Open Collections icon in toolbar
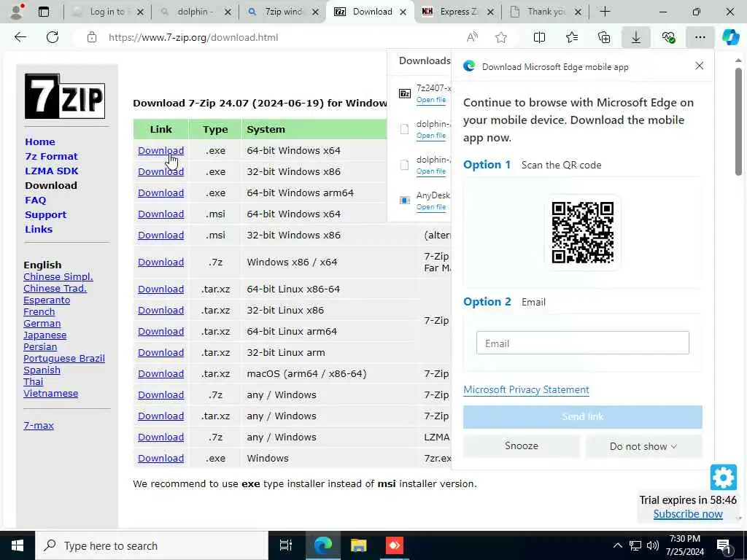 coord(604,37)
